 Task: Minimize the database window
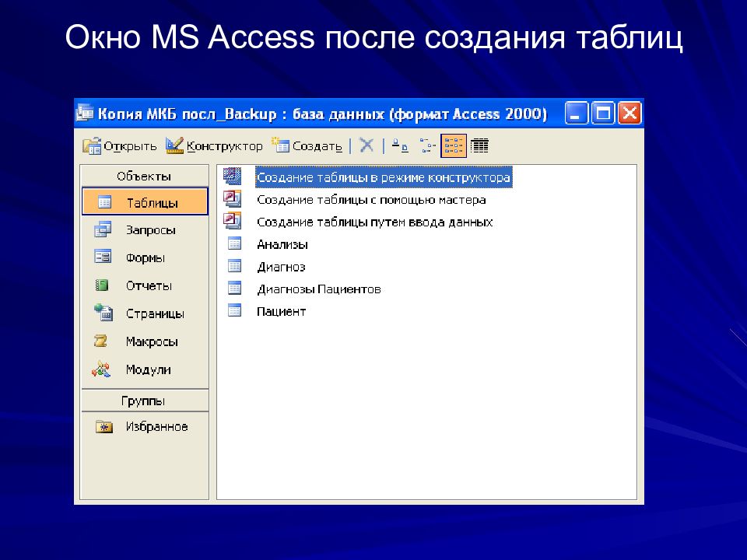click(x=576, y=114)
